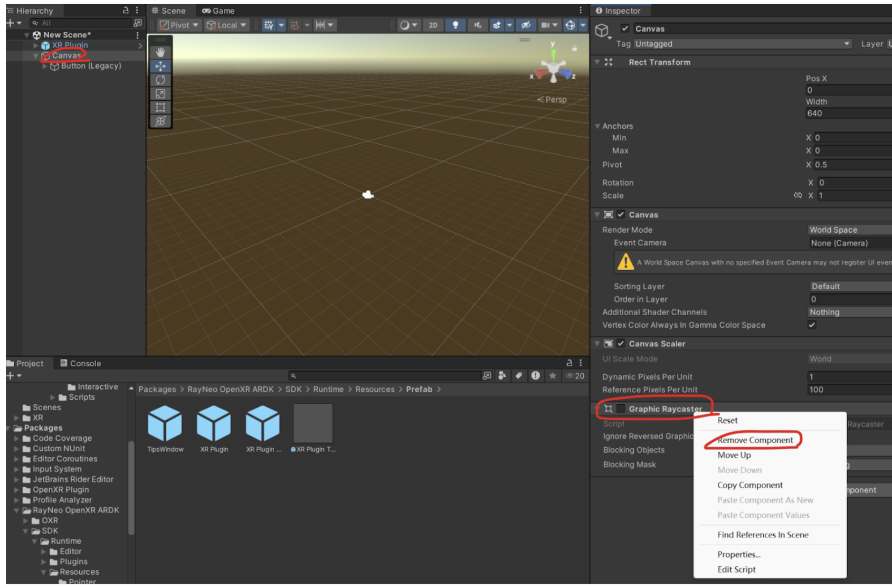Expand the XR Plugin hierarchy item
The image size is (892, 588).
tap(36, 45)
